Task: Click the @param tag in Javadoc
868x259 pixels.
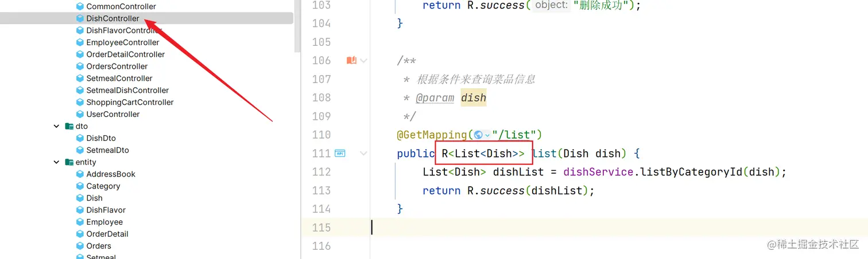Action: 435,98
